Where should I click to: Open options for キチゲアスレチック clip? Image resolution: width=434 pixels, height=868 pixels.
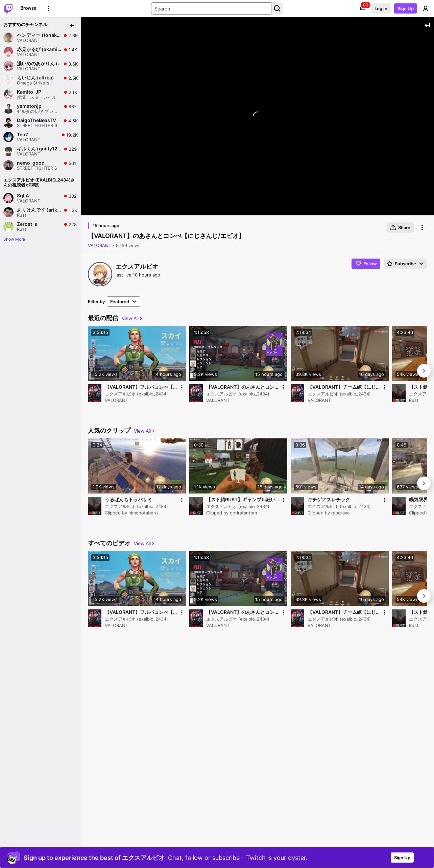[x=385, y=500]
